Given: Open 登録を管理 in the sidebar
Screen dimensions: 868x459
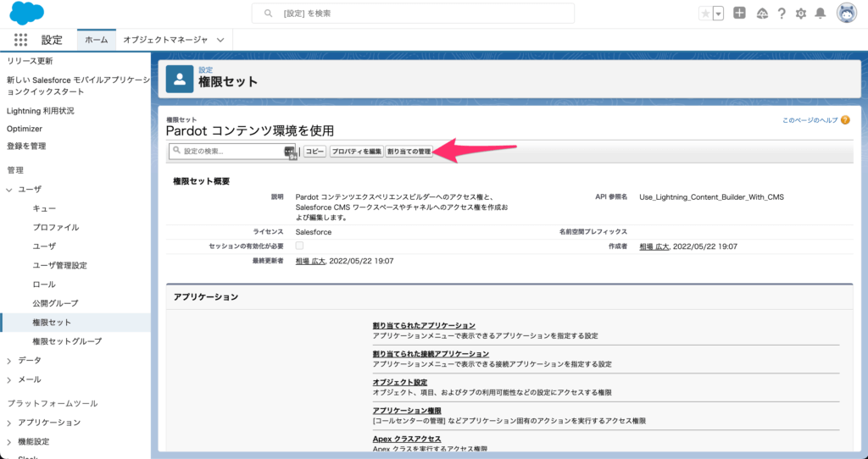Looking at the screenshot, I should (x=26, y=146).
